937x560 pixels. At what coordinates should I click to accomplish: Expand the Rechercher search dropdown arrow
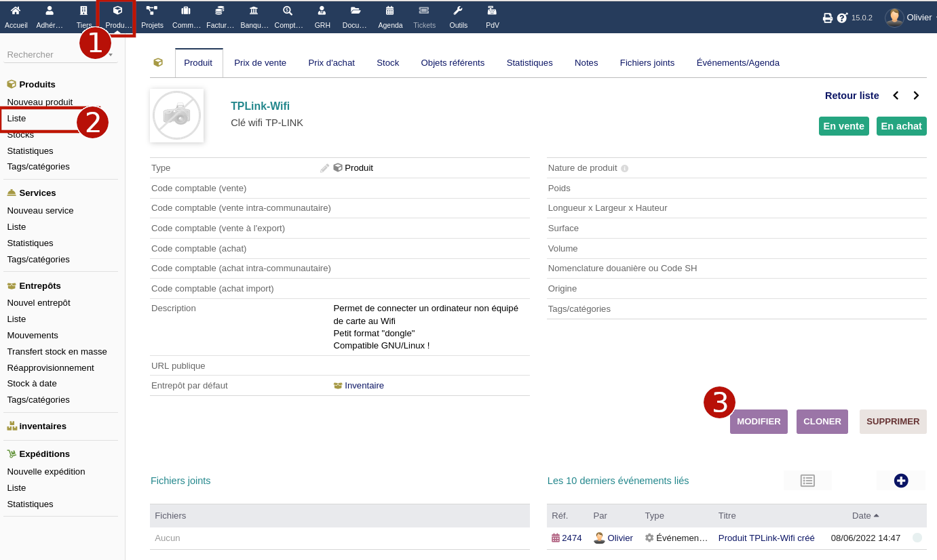point(111,54)
